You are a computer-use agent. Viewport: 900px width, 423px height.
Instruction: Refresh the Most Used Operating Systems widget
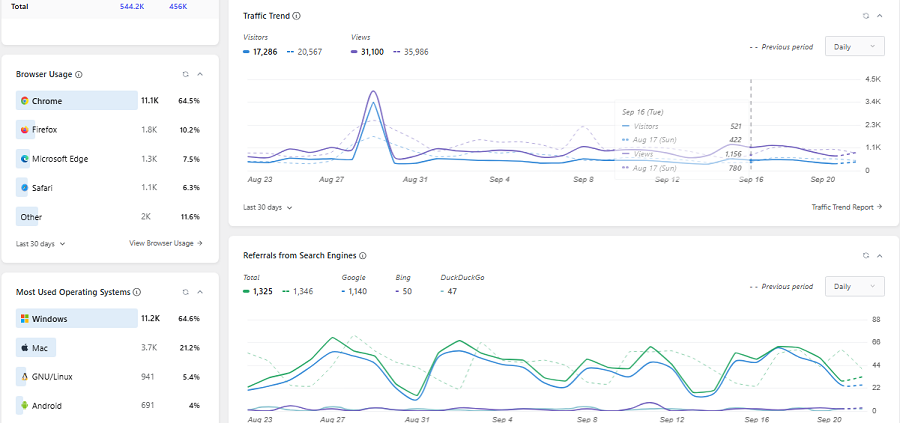coord(185,292)
